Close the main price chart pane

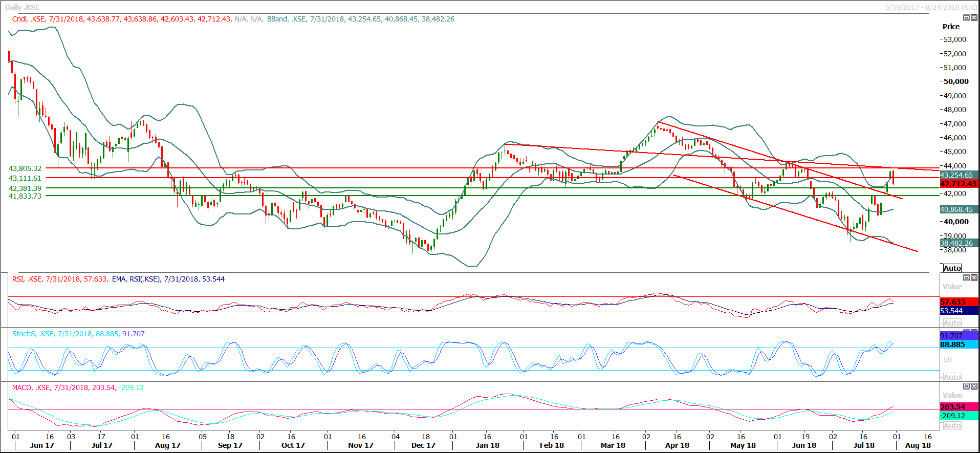[x=974, y=18]
